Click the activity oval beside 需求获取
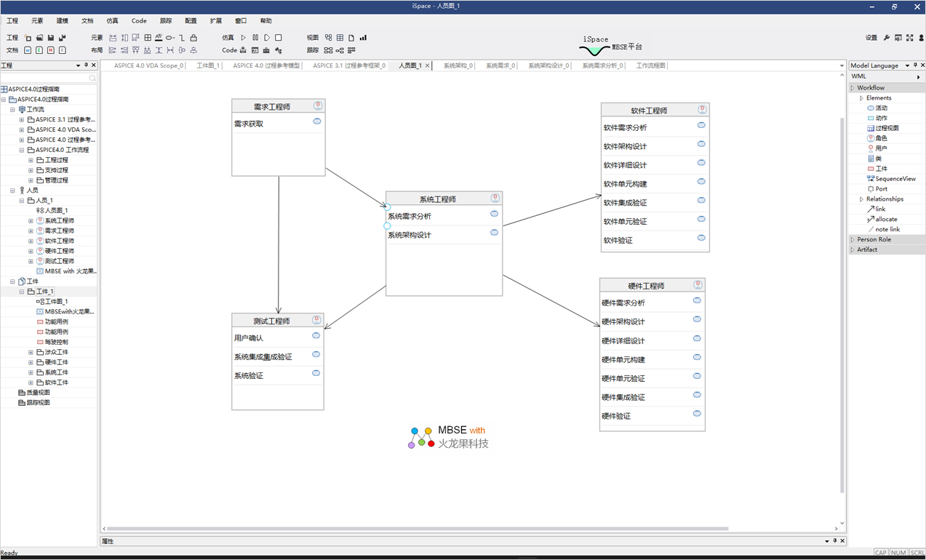This screenshot has width=926, height=560. click(x=317, y=121)
